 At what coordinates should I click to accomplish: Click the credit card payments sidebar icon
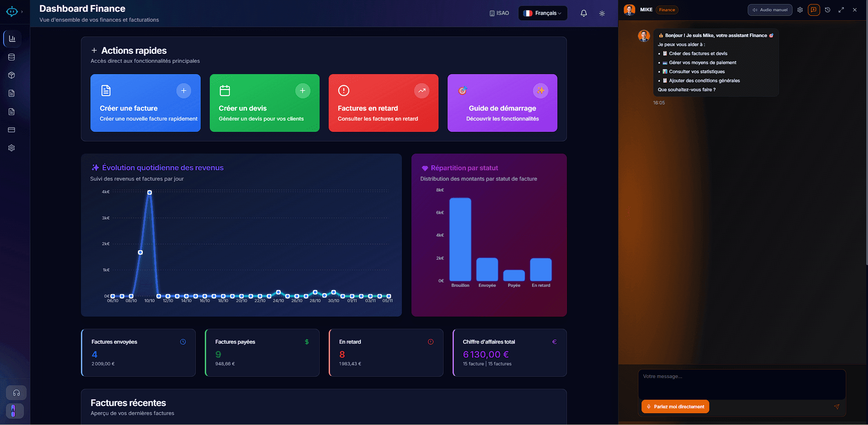coord(11,130)
